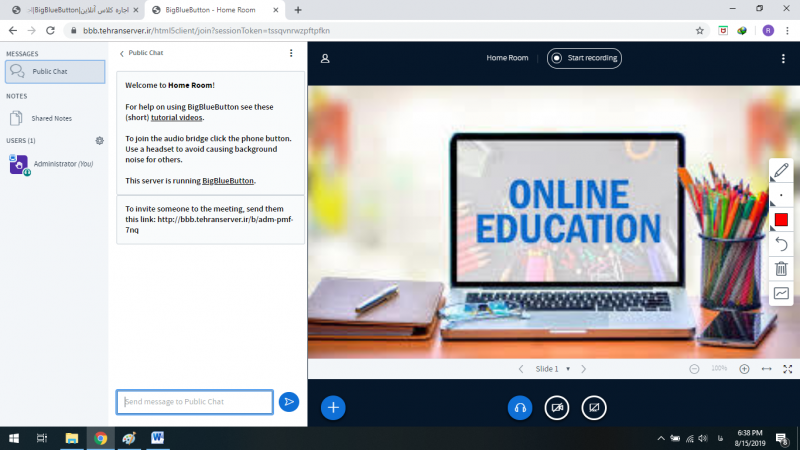Viewport: 800px width, 450px height.
Task: Toggle the headphones audio button
Action: click(520, 407)
